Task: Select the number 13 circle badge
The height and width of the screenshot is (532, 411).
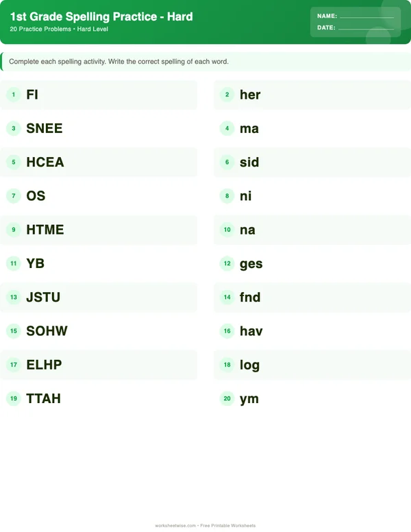Action: click(13, 298)
